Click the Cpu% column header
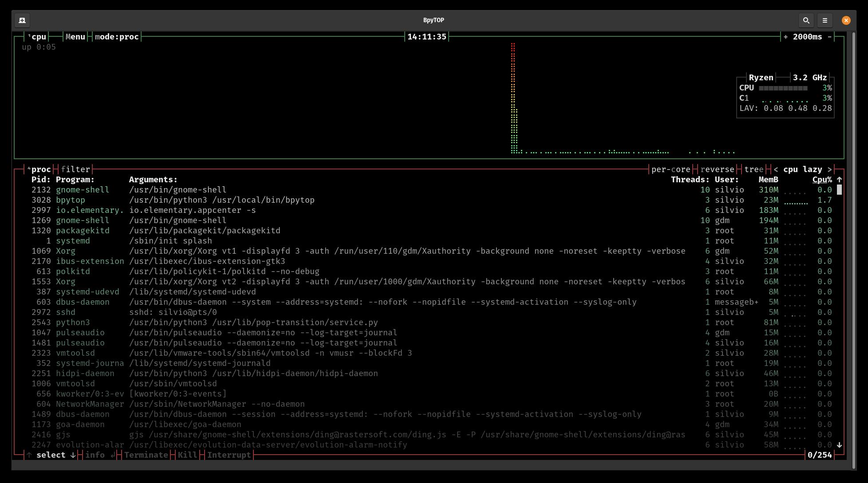The width and height of the screenshot is (868, 483). [x=822, y=180]
